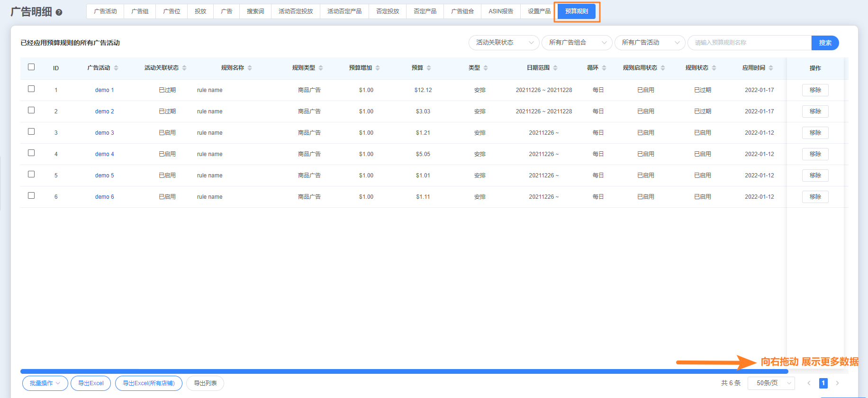Open the ASIN报告 tab

coord(500,11)
